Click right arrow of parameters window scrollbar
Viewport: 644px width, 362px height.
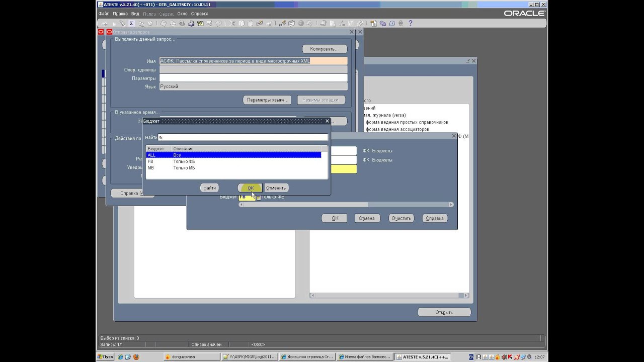click(x=451, y=205)
